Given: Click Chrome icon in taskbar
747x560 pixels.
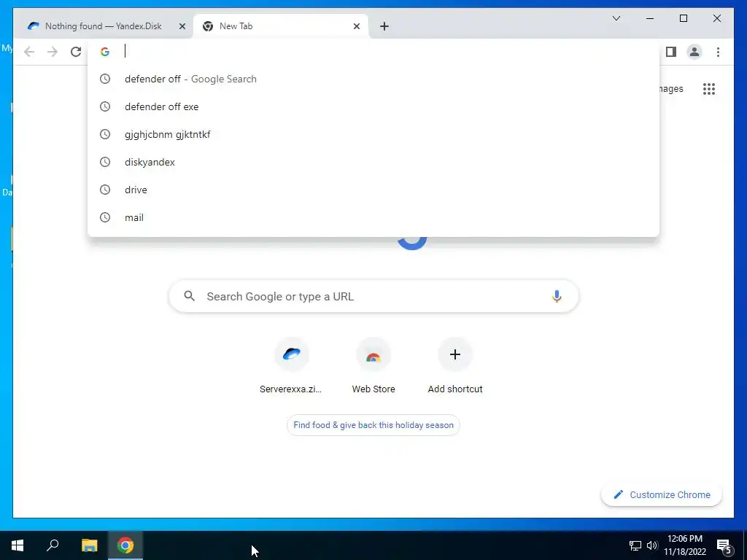Looking at the screenshot, I should [x=125, y=545].
